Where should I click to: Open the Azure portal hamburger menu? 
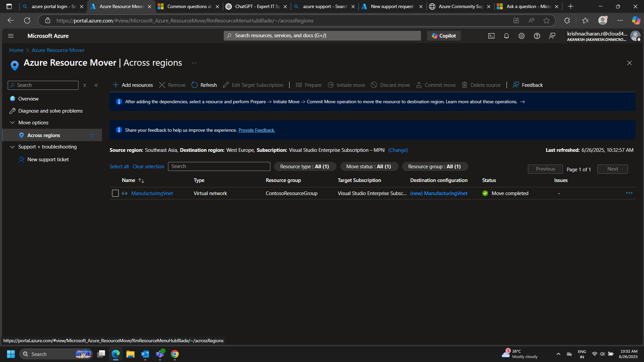click(11, 36)
